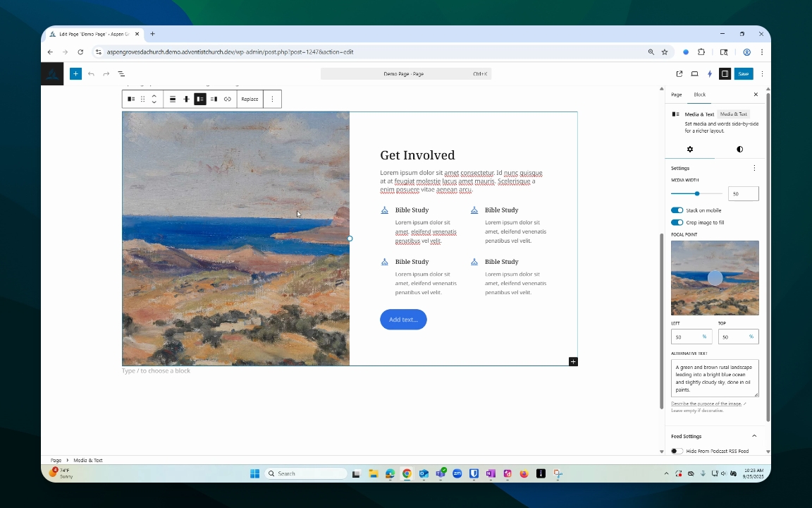Select Show media on left

(x=200, y=99)
